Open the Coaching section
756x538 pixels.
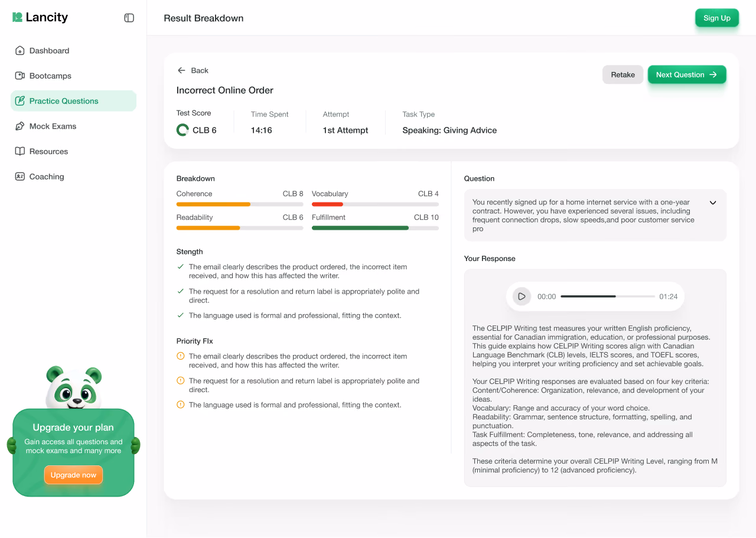pyautogui.click(x=73, y=177)
